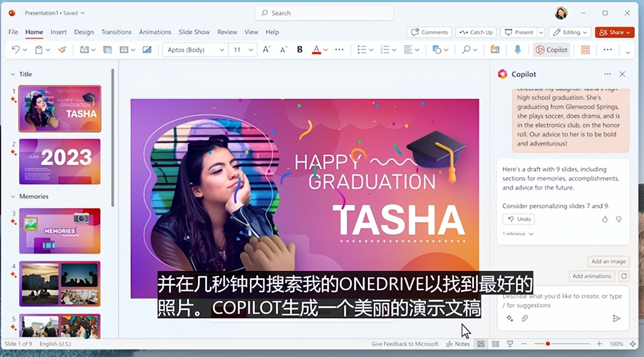Switch to the Insert tab

pyautogui.click(x=59, y=32)
